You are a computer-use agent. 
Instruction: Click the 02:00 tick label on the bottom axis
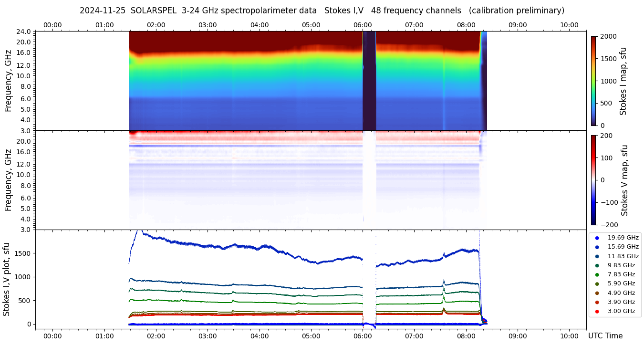(156, 336)
